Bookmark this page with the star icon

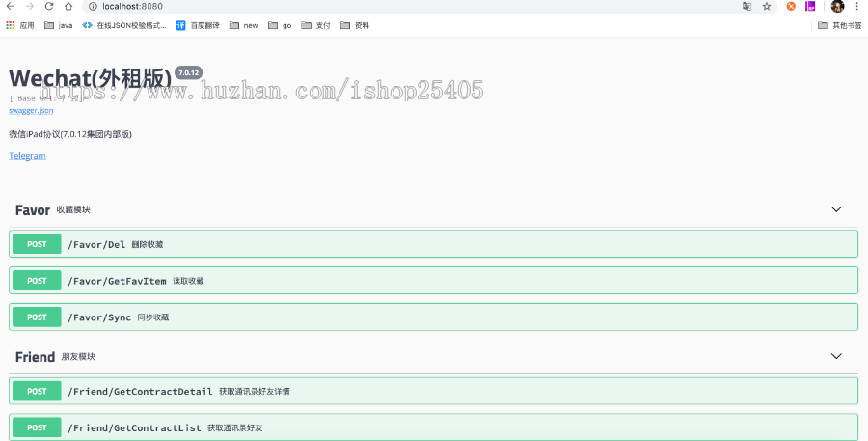766,6
